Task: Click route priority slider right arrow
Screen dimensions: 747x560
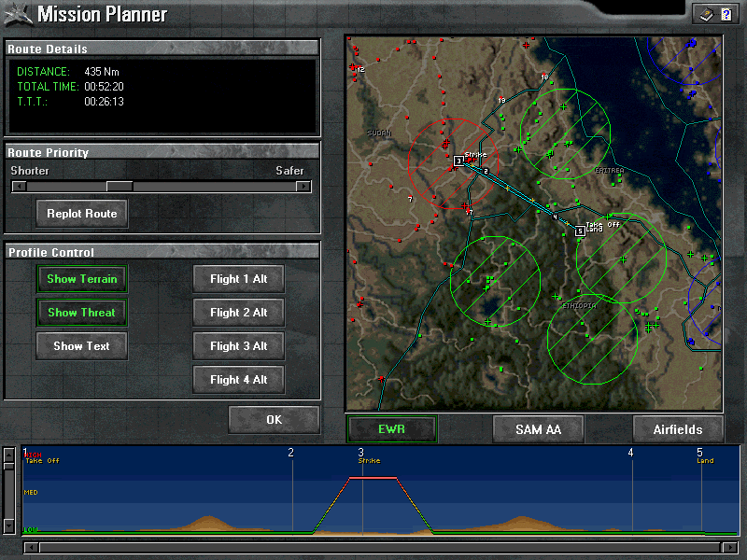Action: [x=303, y=186]
